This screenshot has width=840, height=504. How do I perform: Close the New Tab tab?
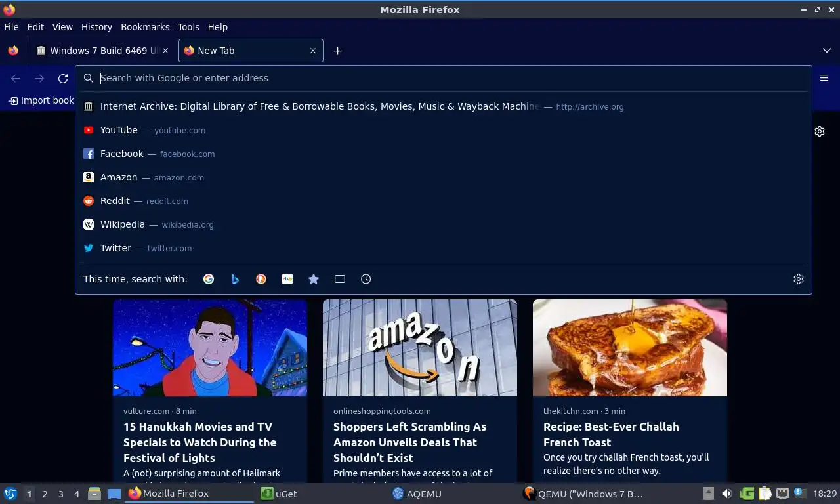click(x=313, y=51)
